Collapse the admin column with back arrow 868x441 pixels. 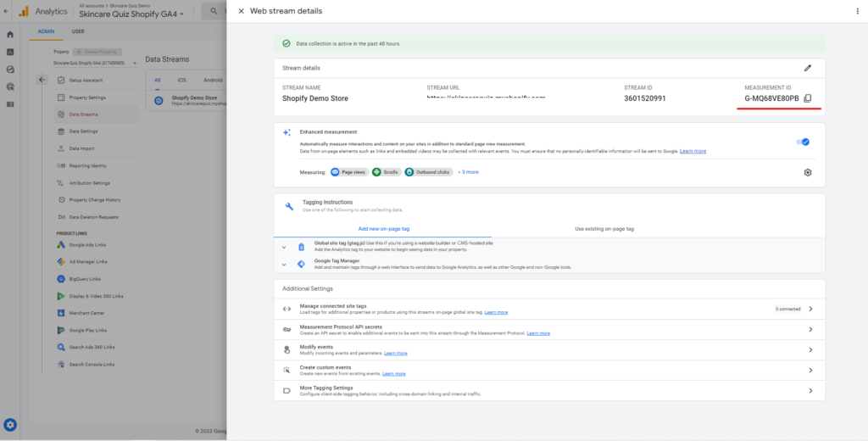point(42,80)
